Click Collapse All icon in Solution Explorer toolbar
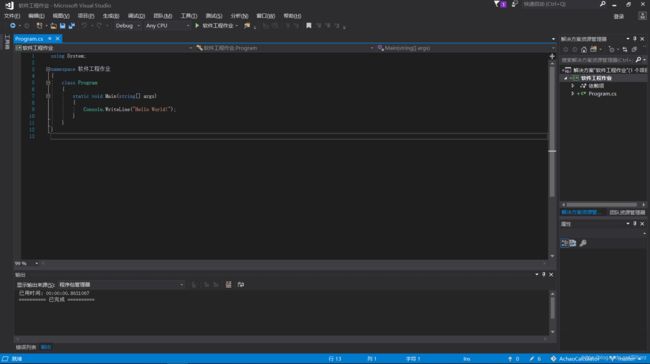Viewport: 650px width, 364px height. click(x=634, y=49)
